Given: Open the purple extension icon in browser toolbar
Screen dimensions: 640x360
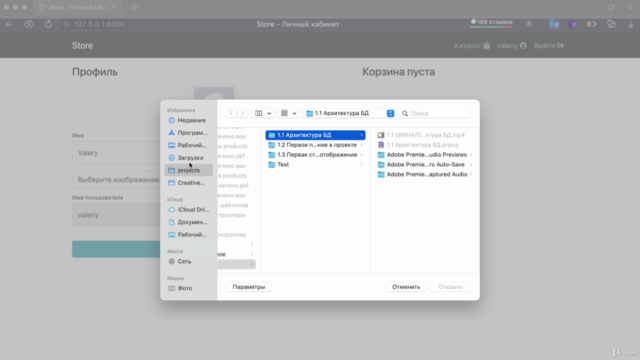Looking at the screenshot, I should (x=573, y=24).
